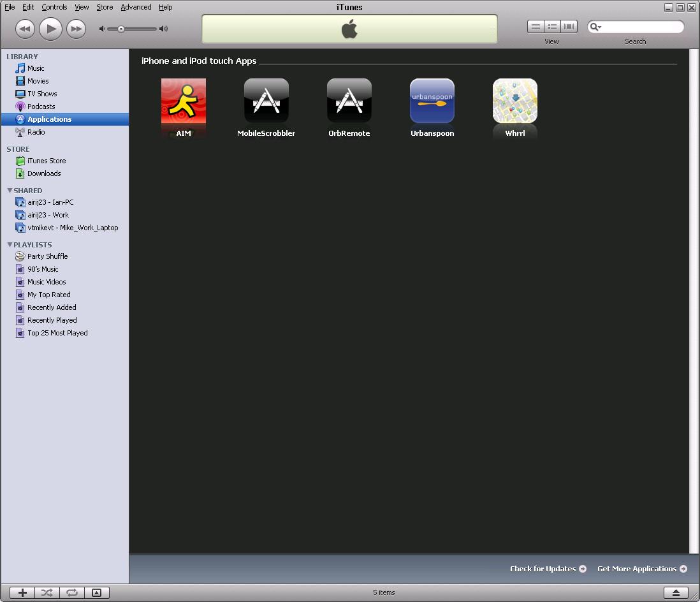Select the Urbanspoon app icon
The height and width of the screenshot is (602, 700).
point(432,101)
